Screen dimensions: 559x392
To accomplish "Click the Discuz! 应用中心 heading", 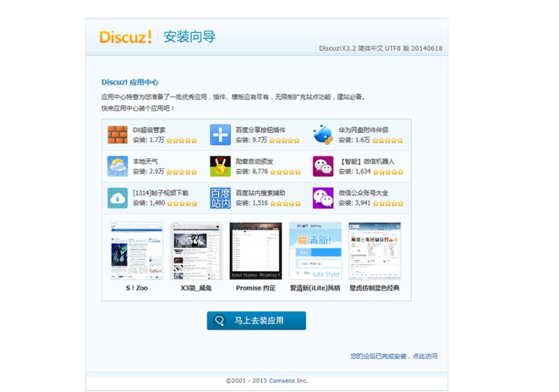I will [130, 83].
